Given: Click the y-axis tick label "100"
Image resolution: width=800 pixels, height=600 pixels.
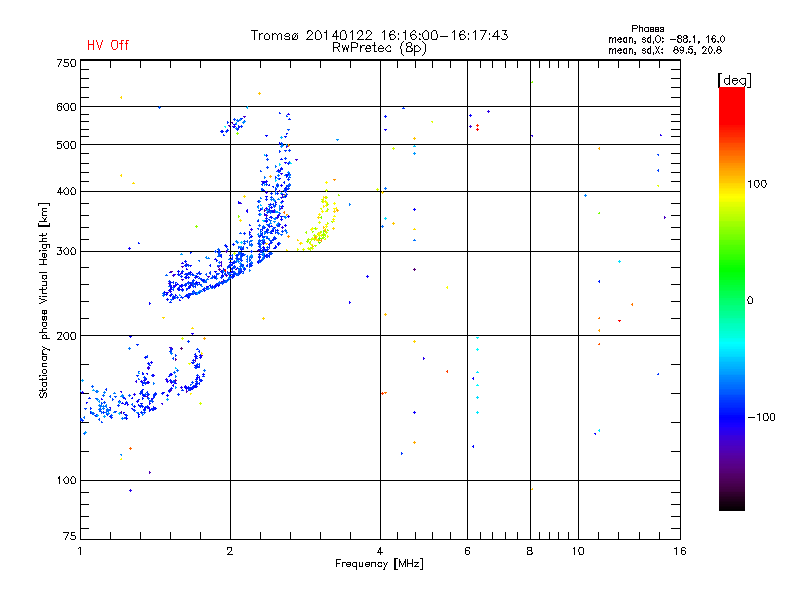Looking at the screenshot, I should click(66, 481).
